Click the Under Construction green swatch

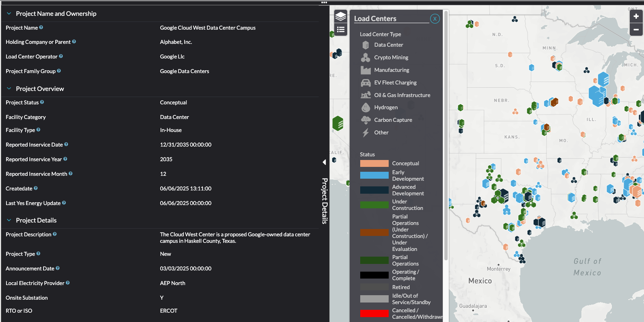tap(374, 205)
